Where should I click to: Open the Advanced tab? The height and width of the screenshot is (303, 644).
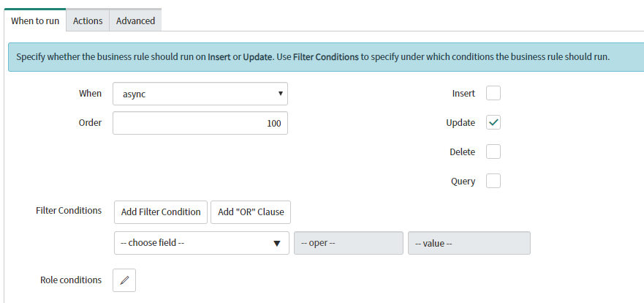pos(135,20)
